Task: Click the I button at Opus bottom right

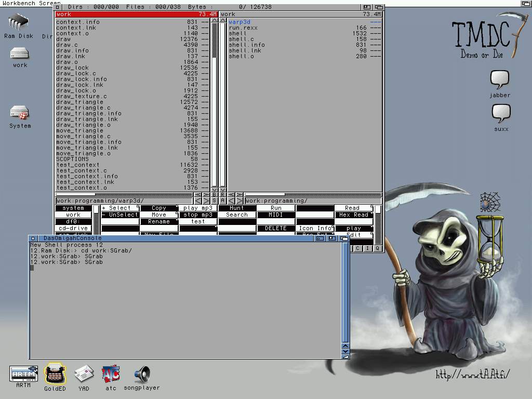Action: [x=367, y=248]
